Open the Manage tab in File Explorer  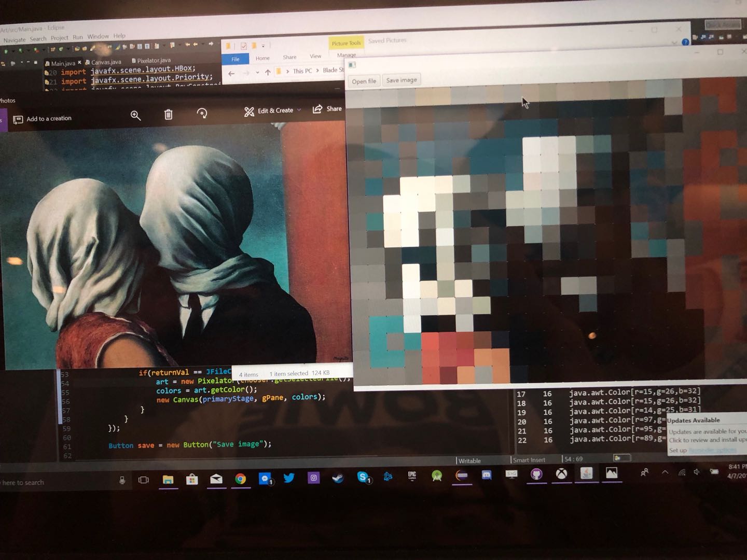347,55
